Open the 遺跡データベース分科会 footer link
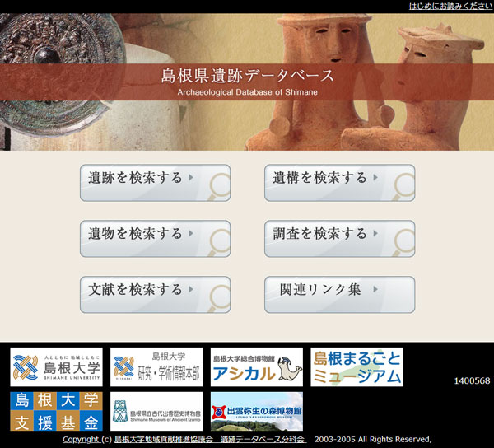494x448 pixels. (263, 440)
